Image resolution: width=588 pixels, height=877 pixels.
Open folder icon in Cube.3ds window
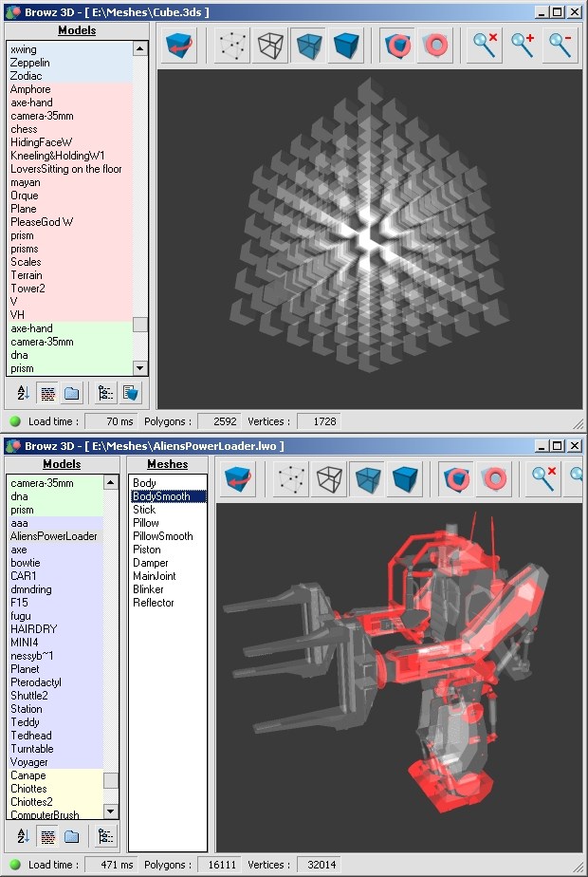tap(72, 393)
